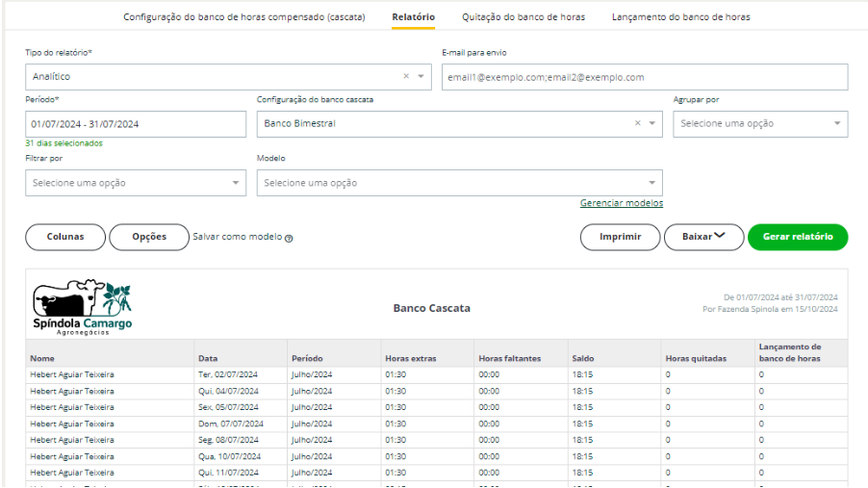This screenshot has height=488, width=868.
Task: Expand the Tipo do relatório dropdown arrow
Action: [421, 76]
